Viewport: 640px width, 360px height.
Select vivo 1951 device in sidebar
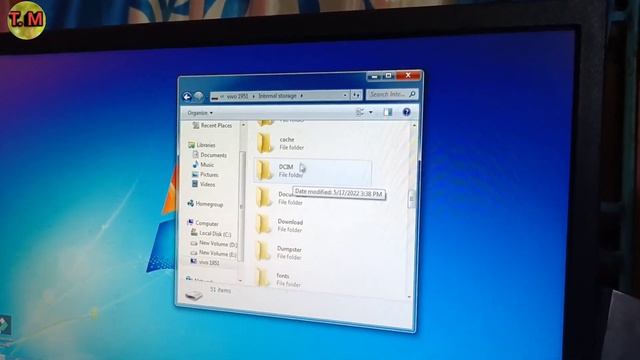pyautogui.click(x=209, y=262)
